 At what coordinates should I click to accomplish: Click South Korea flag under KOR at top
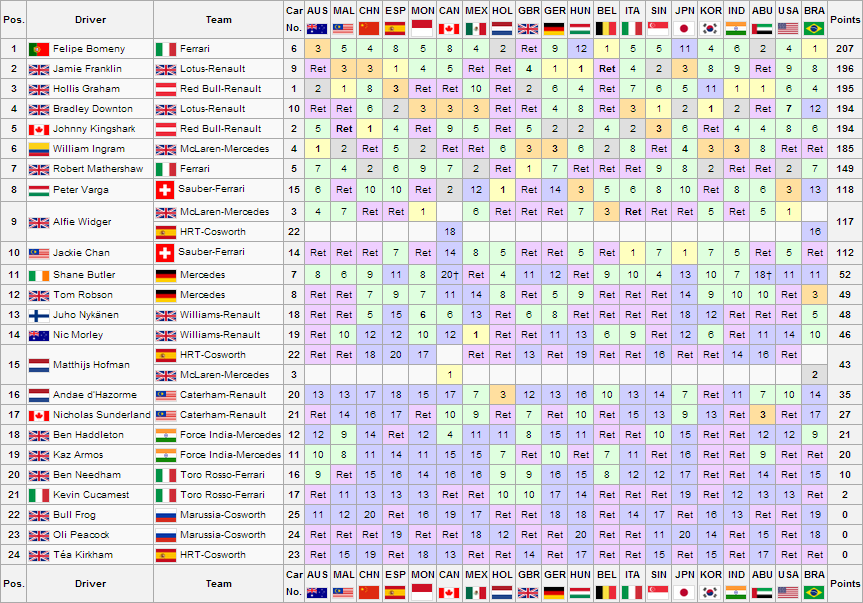[x=711, y=29]
